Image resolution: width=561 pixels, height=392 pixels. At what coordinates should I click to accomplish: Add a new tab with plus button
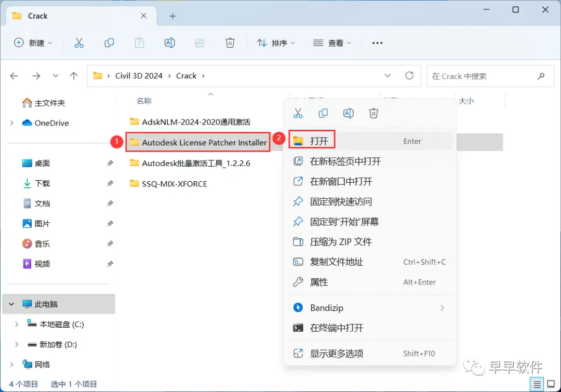(x=173, y=16)
